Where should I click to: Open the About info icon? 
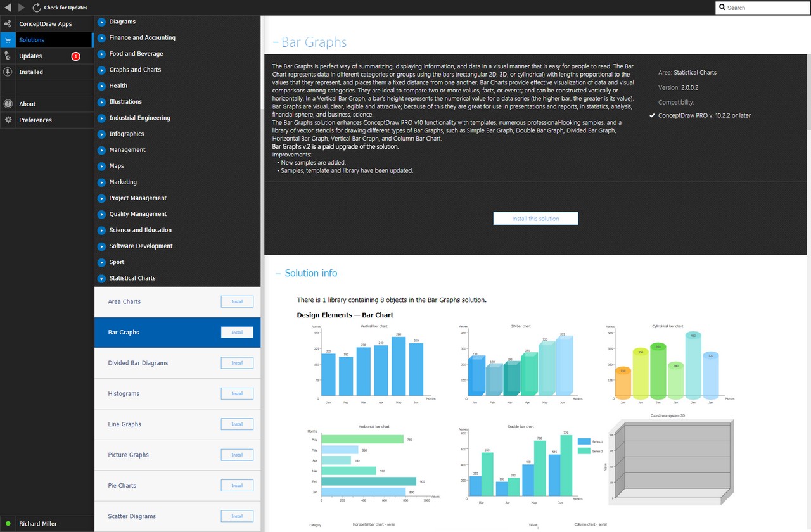pyautogui.click(x=8, y=104)
